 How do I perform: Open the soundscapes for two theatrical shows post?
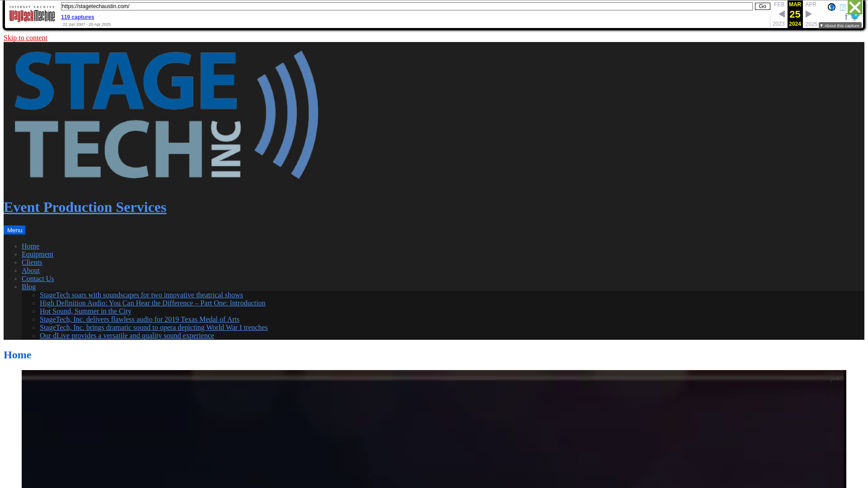pyautogui.click(x=141, y=295)
